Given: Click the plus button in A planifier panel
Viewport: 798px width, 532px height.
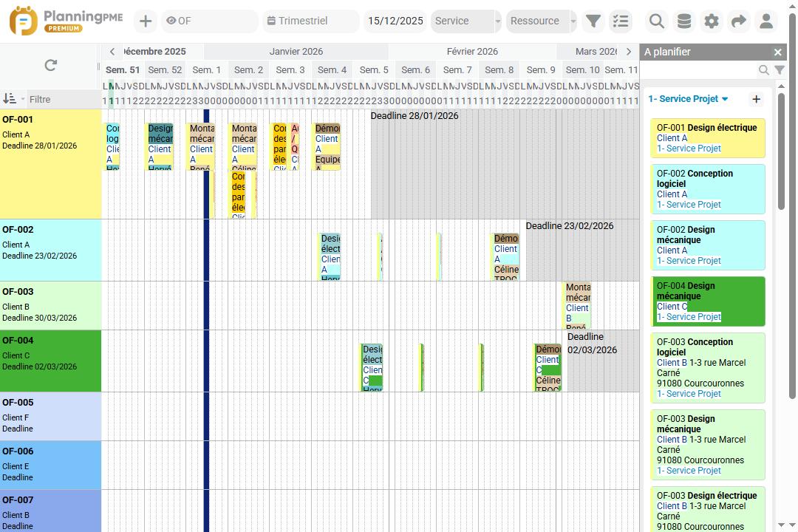Looking at the screenshot, I should [x=756, y=98].
